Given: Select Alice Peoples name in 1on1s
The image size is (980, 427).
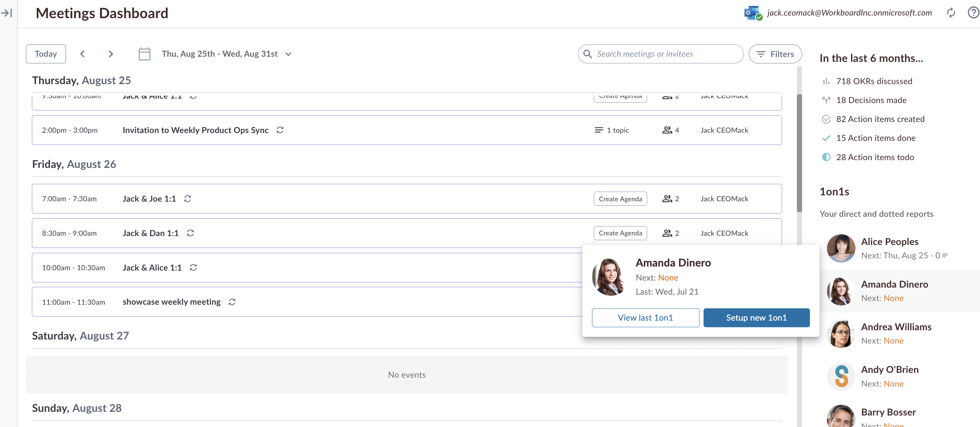Looking at the screenshot, I should point(890,242).
